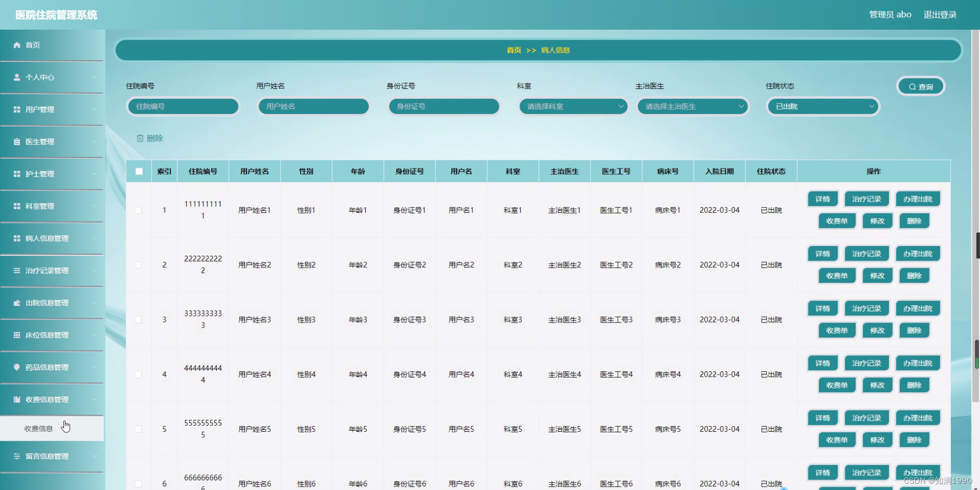
Task: Click the 床位信息管理 grid icon
Action: 16,335
